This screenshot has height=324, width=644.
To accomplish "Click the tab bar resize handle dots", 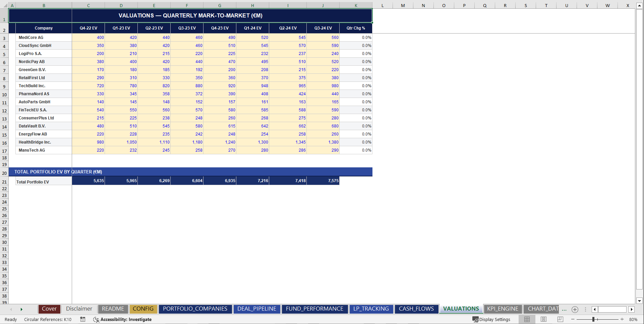I will click(585, 309).
